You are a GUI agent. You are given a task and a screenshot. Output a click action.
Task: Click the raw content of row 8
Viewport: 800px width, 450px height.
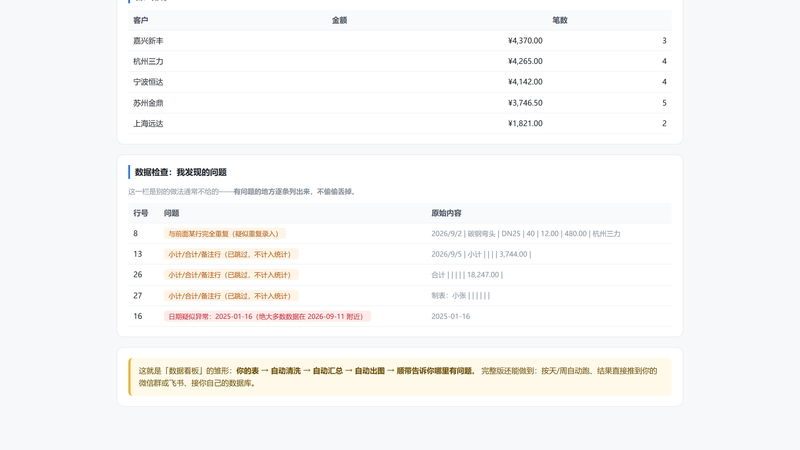coord(526,234)
